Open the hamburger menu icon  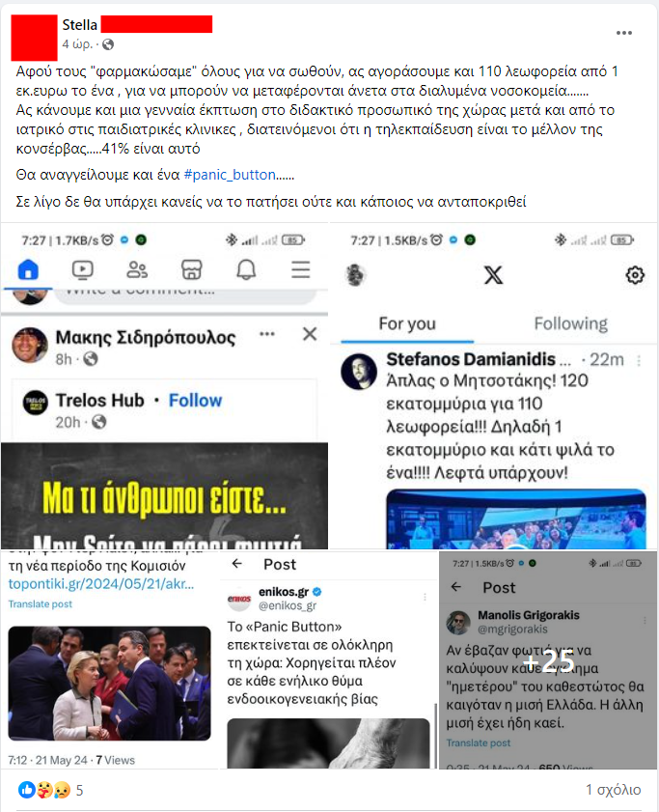tap(301, 269)
